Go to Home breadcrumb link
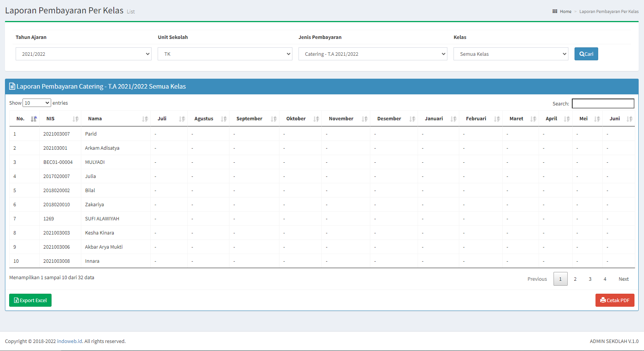The width and height of the screenshot is (644, 351). [566, 11]
